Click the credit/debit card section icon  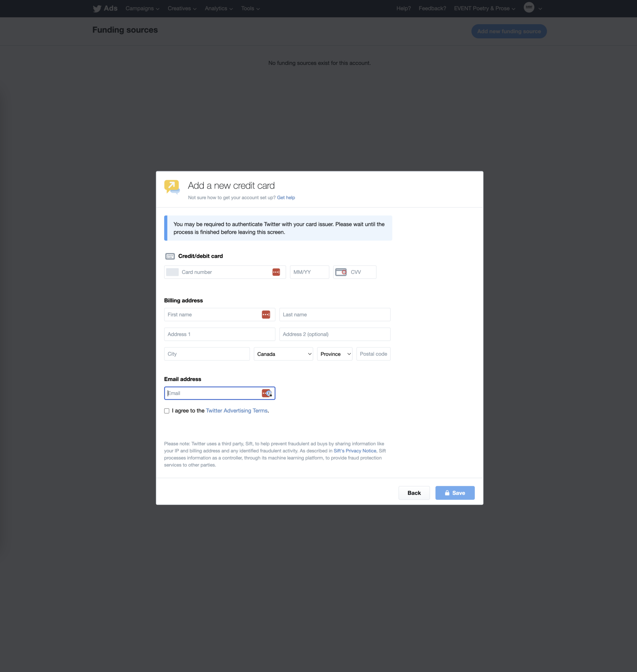(x=170, y=256)
